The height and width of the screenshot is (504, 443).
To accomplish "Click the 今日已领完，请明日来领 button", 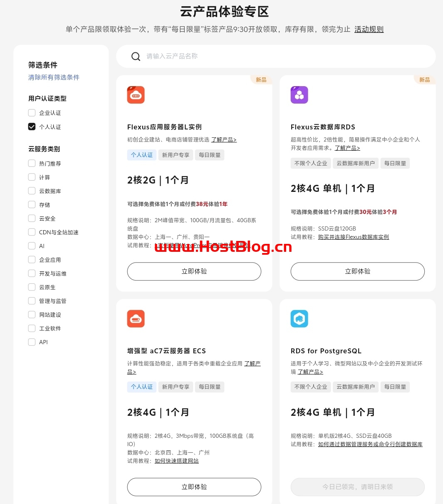I will pos(358,487).
